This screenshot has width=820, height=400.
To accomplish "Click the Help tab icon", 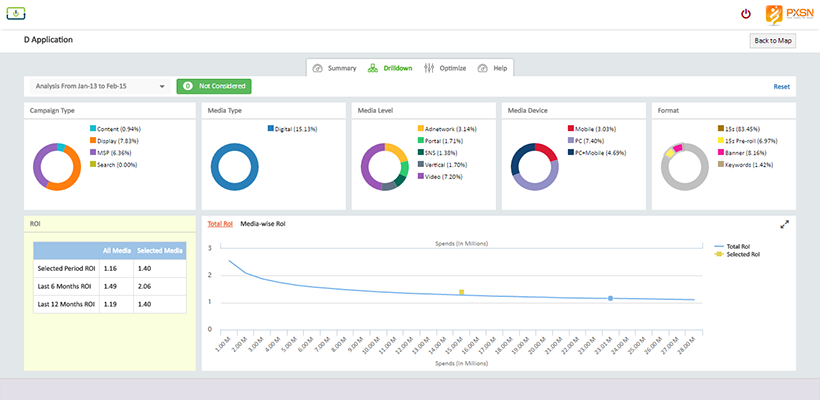I will pyautogui.click(x=483, y=68).
